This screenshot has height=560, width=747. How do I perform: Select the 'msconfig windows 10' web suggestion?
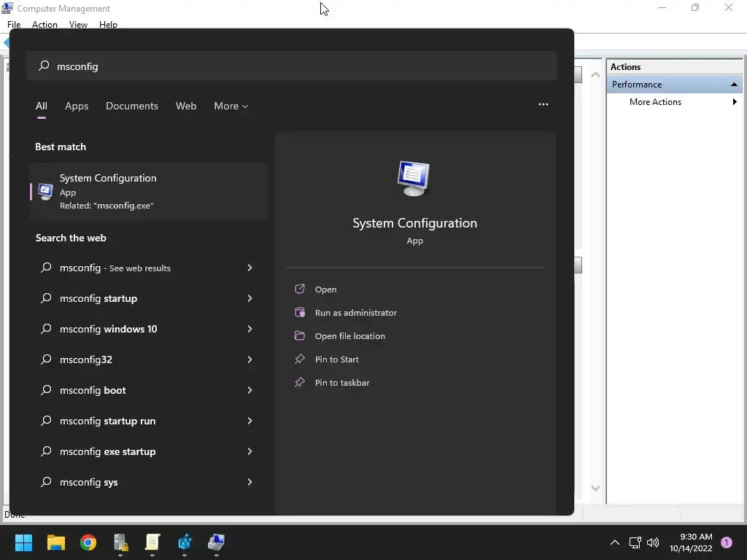pyautogui.click(x=148, y=329)
